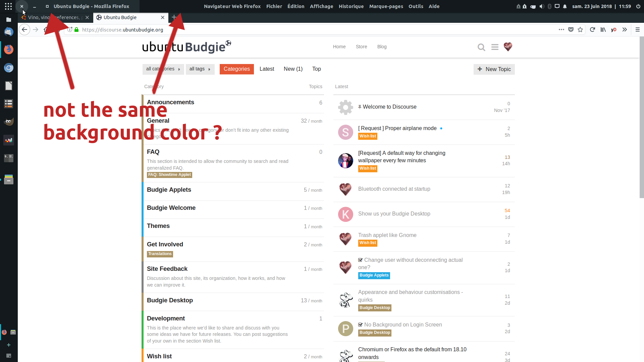
Task: Click the Discourse search magnifier icon
Action: tap(481, 47)
